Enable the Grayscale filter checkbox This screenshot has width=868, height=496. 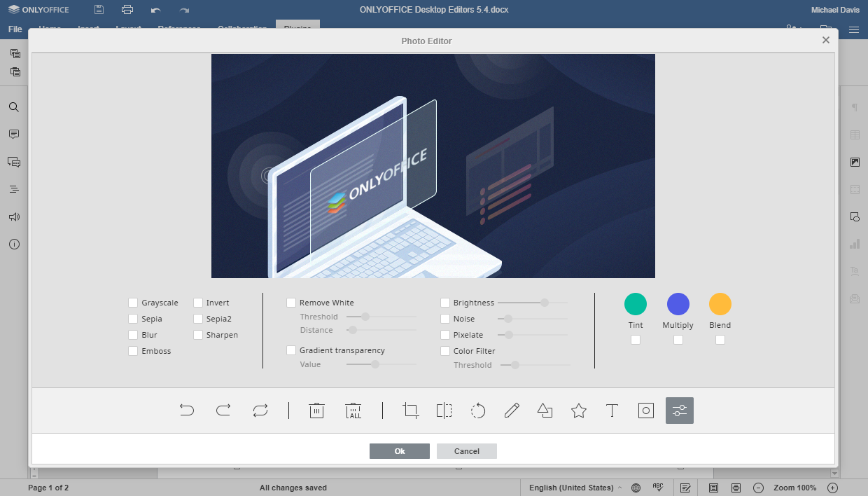133,303
